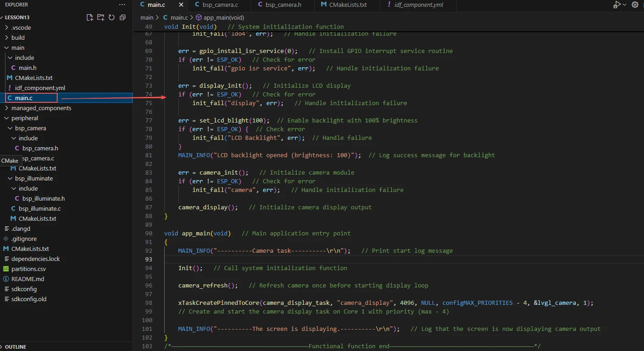This screenshot has height=351, width=644.
Task: Switch to the bsp_camera.h tab
Action: (x=283, y=5)
